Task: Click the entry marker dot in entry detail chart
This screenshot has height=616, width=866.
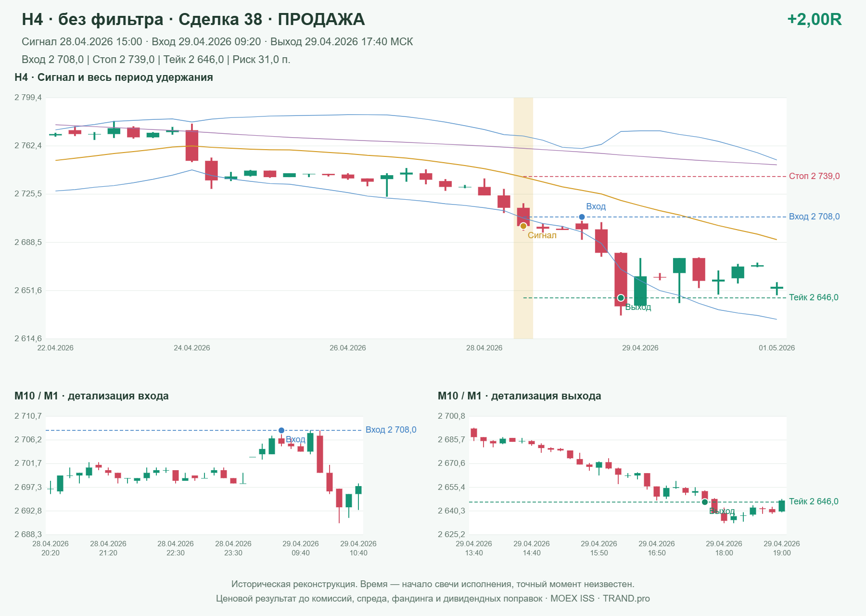Action: (281, 430)
